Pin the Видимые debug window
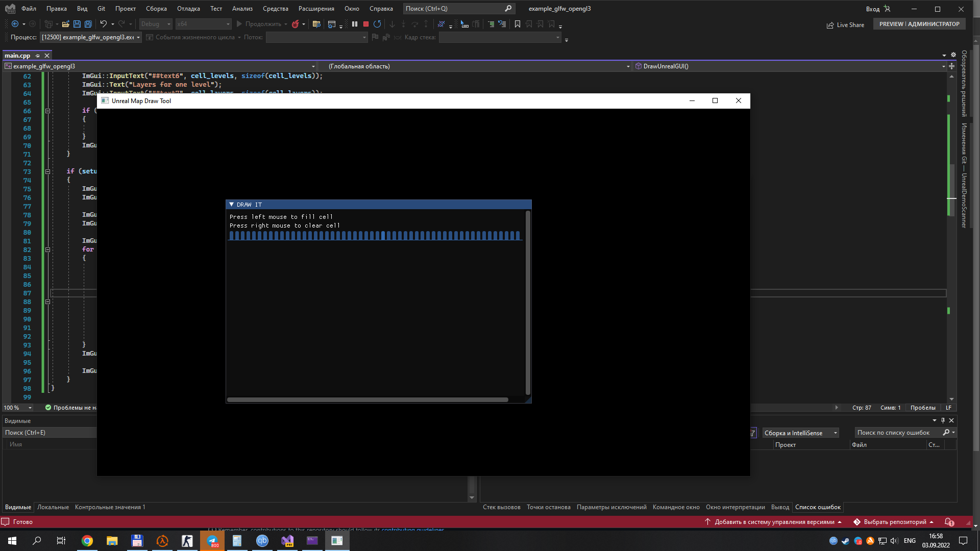This screenshot has width=980, height=551. (x=943, y=420)
